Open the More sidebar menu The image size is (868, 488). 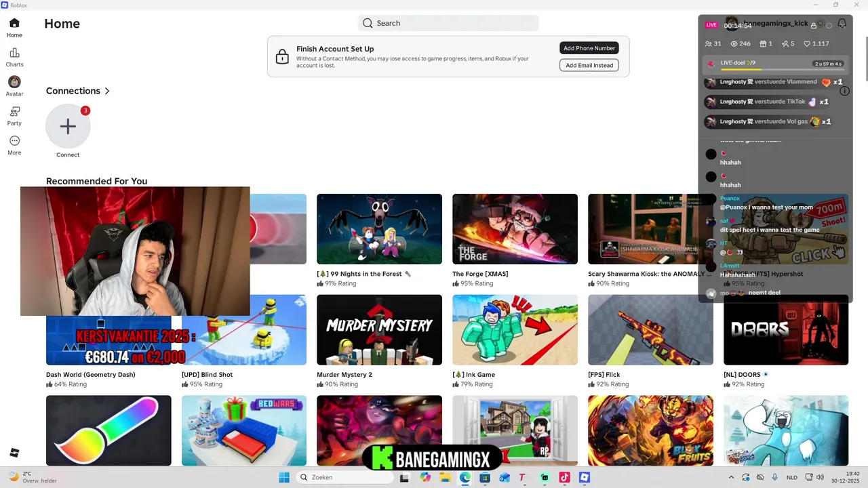[x=14, y=145]
